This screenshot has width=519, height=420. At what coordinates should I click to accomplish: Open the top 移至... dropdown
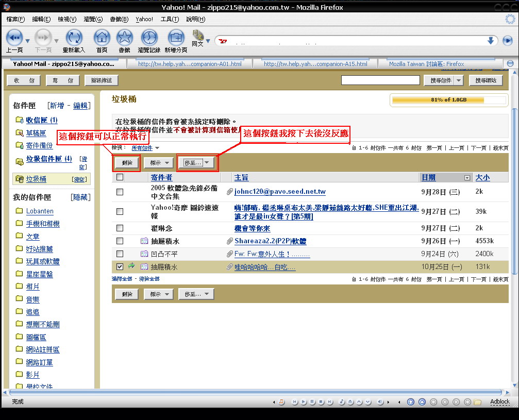point(197,163)
